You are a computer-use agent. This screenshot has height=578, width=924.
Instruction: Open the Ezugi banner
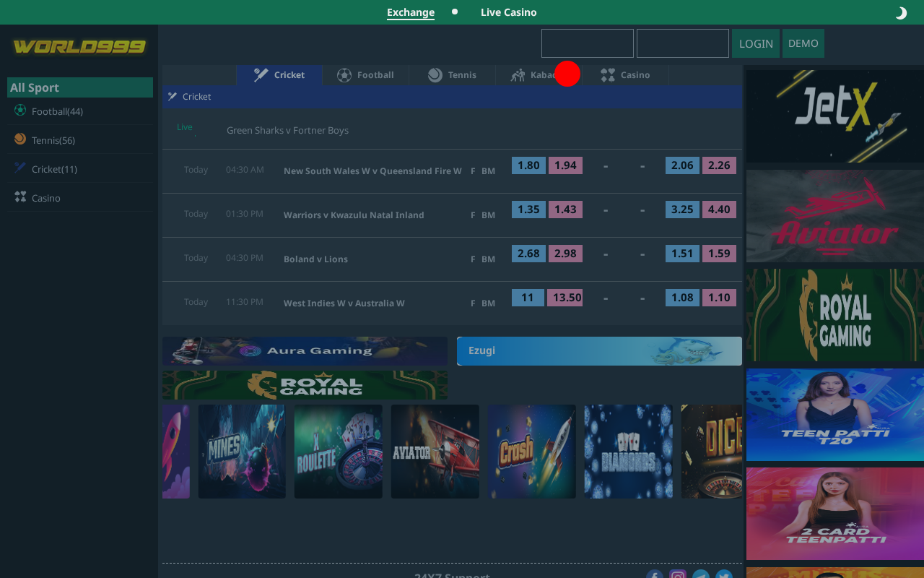pos(599,351)
